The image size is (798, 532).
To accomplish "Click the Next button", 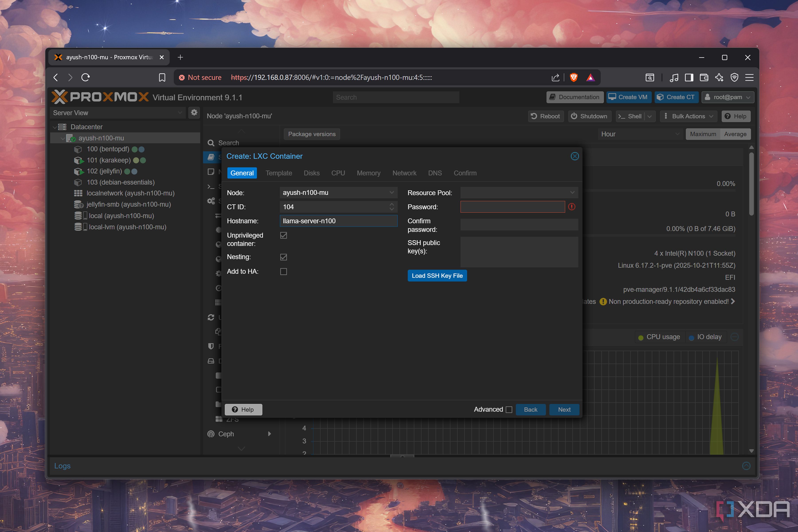I will pos(564,410).
